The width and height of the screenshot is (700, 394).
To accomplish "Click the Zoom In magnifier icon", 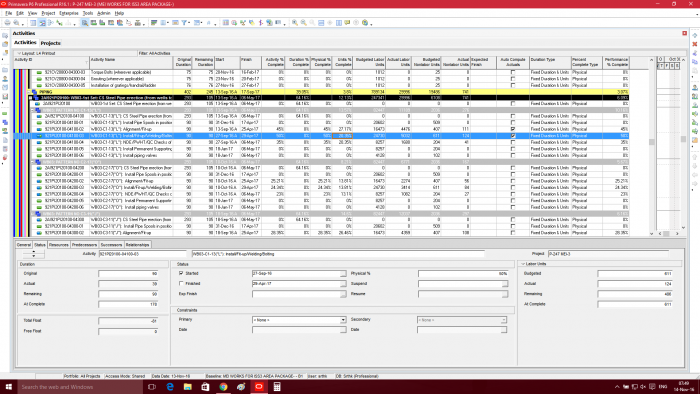I will (x=295, y=22).
